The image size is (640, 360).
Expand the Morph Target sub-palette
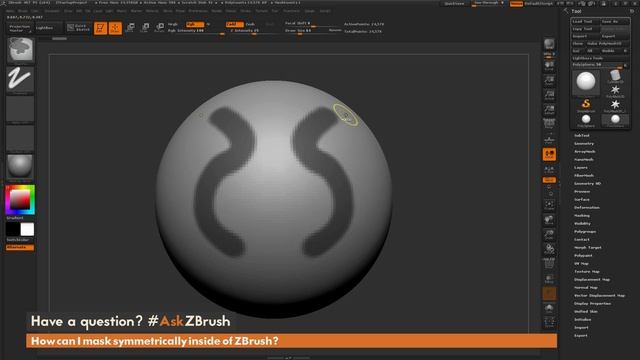[x=587, y=247]
